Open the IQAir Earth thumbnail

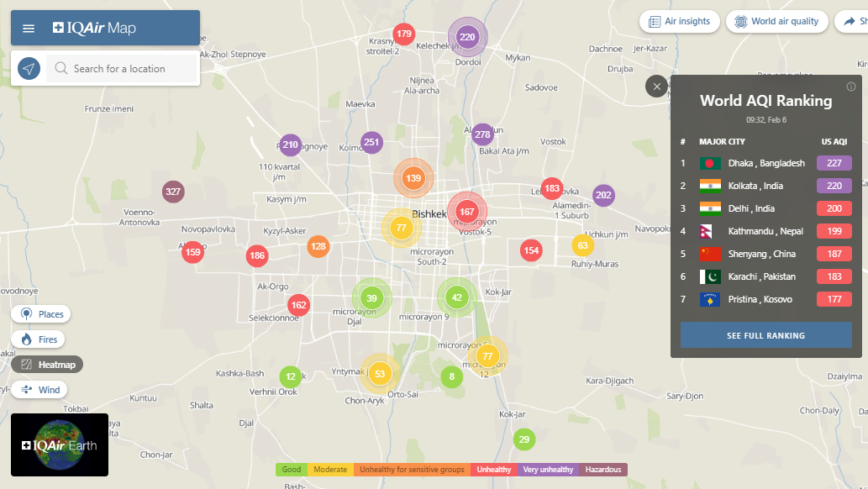(60, 444)
